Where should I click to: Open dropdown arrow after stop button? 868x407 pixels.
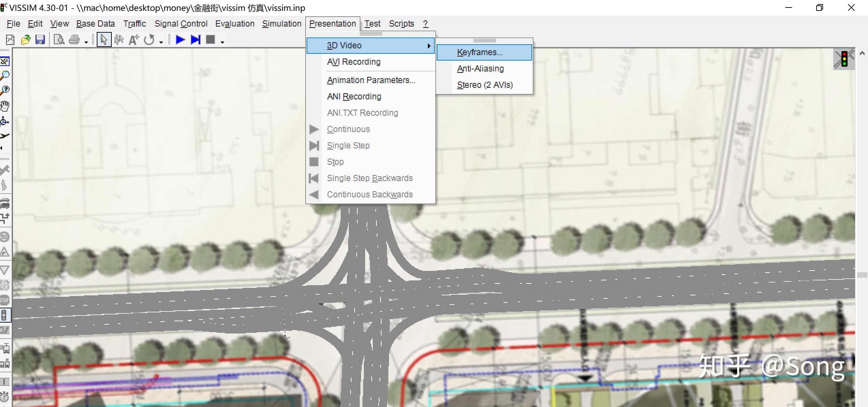point(222,42)
